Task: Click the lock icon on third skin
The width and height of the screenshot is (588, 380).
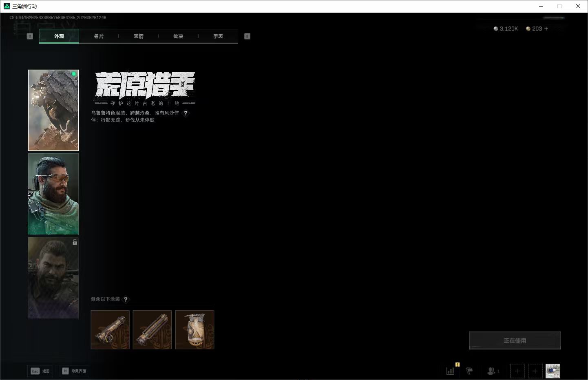Action: tap(75, 242)
